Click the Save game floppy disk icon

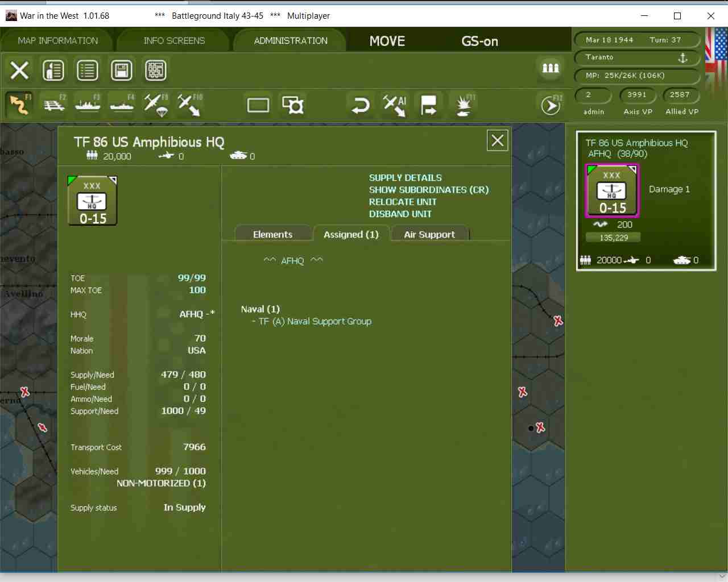click(x=122, y=70)
